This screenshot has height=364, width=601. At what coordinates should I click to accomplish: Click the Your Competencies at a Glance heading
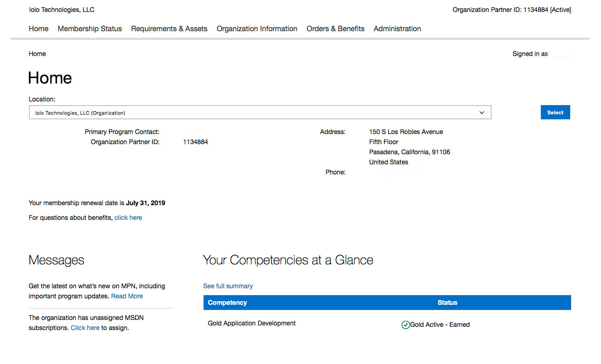coord(288,260)
